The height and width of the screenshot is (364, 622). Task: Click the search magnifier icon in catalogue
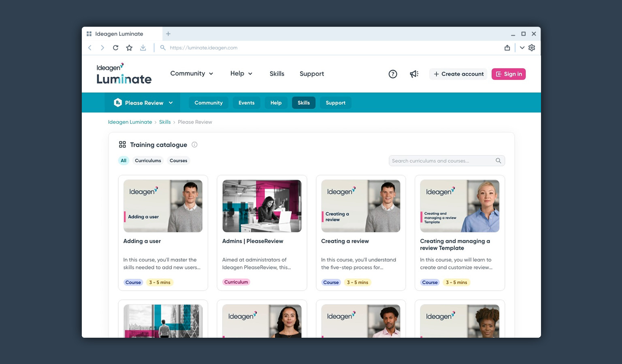498,161
